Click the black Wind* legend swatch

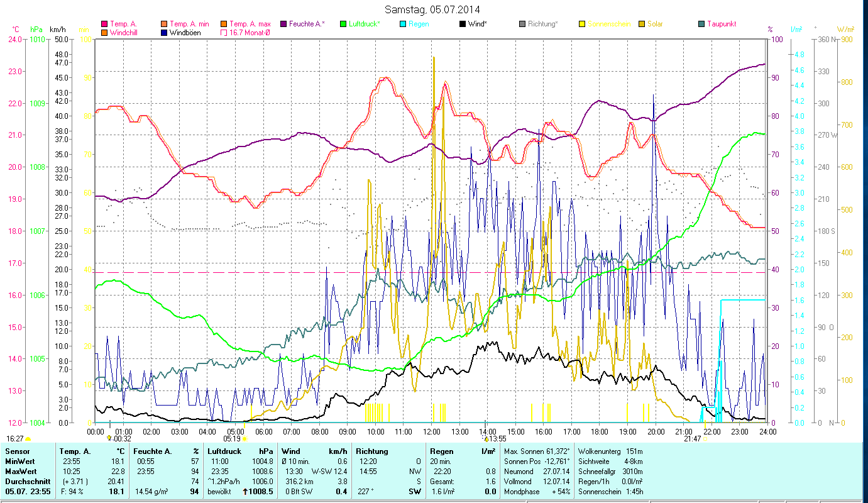tap(463, 24)
